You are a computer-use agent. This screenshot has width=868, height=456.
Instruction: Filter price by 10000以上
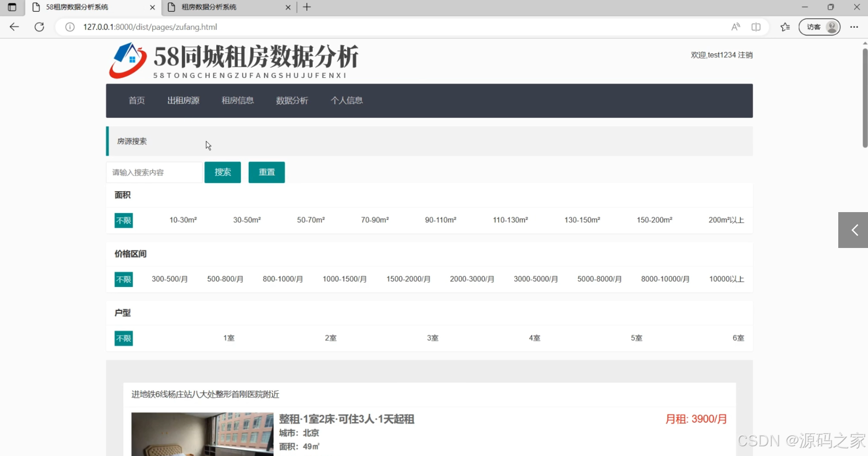(x=726, y=279)
